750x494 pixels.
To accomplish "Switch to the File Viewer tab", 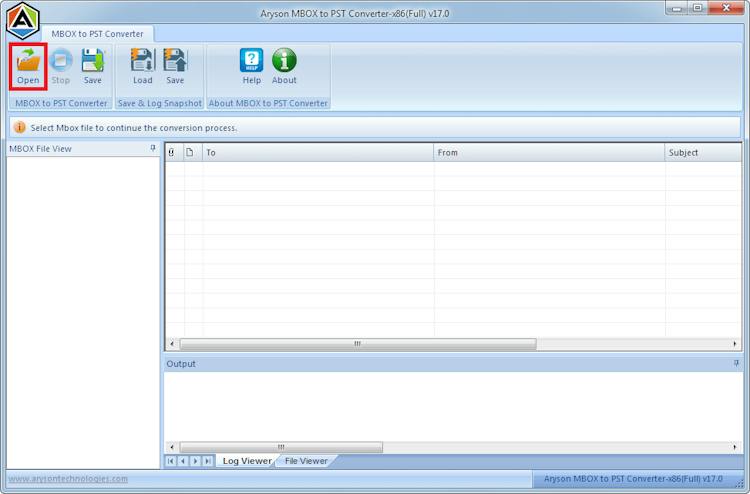I will coord(306,461).
